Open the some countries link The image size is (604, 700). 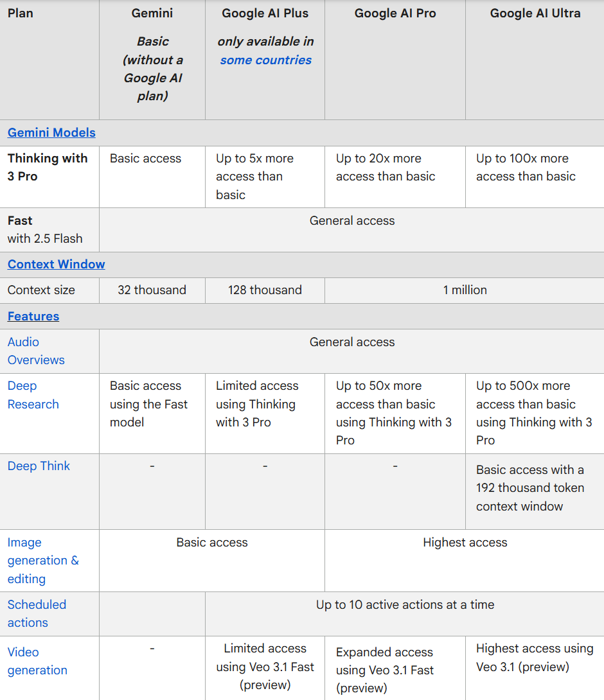click(264, 62)
